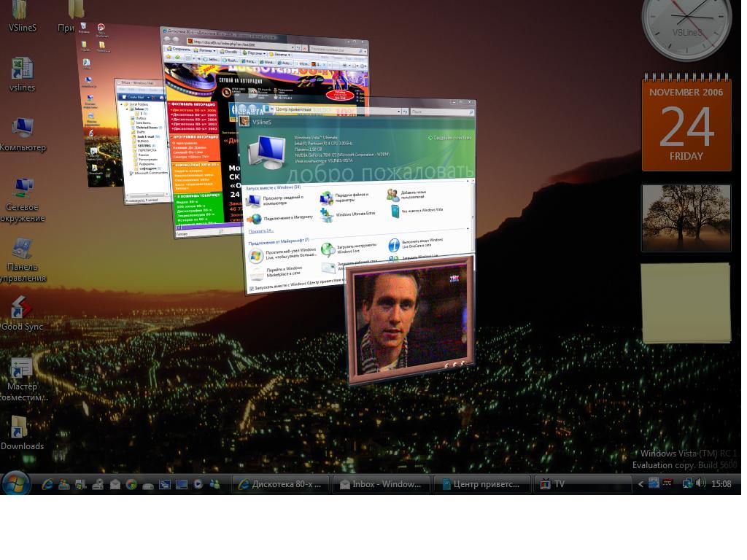Viewport: 747px width, 560px height.
Task: Click Show Desktop icon in Quick Launch
Action: point(182,484)
